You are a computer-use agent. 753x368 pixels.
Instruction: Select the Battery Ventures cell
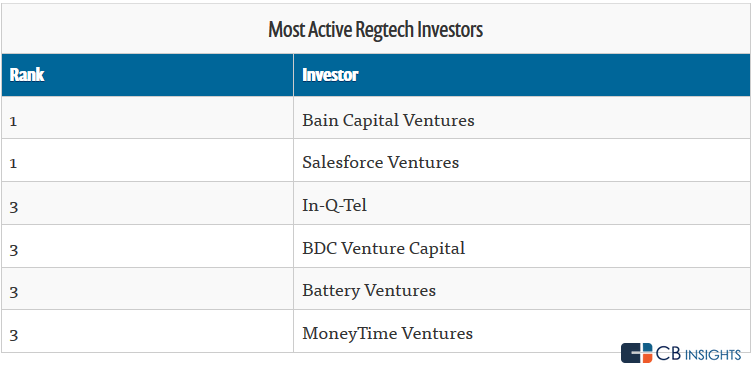click(522, 289)
